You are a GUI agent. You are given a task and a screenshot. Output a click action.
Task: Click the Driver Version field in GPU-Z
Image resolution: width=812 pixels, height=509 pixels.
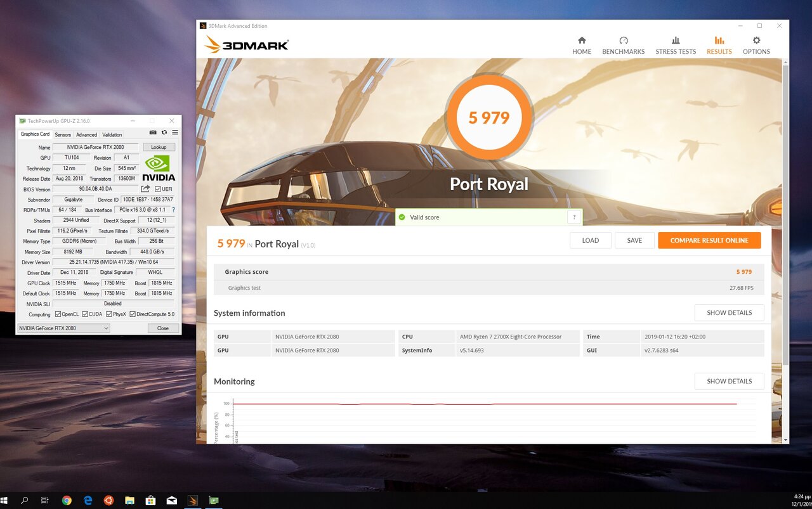114,262
